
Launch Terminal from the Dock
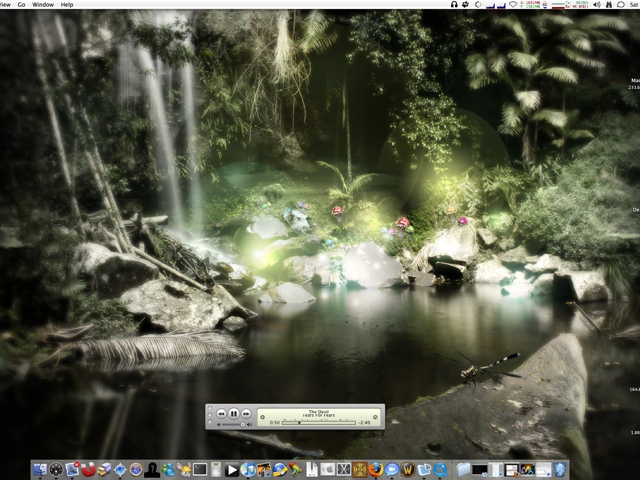(200, 469)
